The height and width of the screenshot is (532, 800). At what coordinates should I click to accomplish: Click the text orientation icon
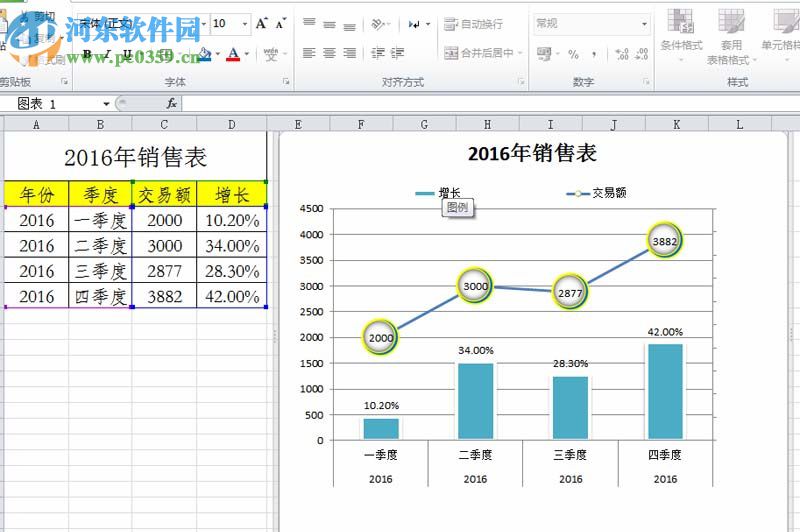coord(378,23)
